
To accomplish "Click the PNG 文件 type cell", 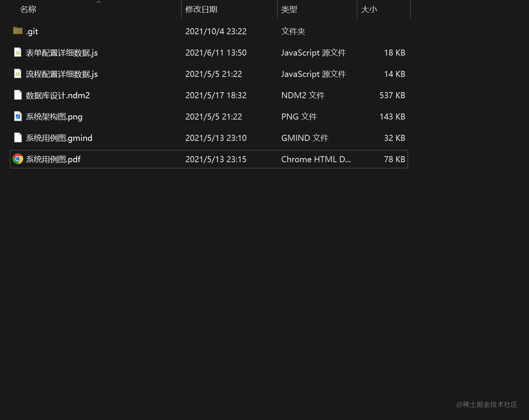I will pos(299,117).
